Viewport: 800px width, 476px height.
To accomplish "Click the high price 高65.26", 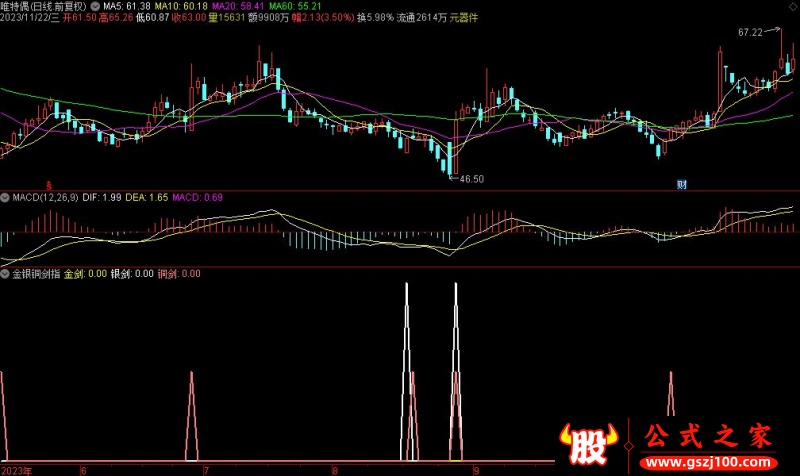I will pyautogui.click(x=116, y=18).
